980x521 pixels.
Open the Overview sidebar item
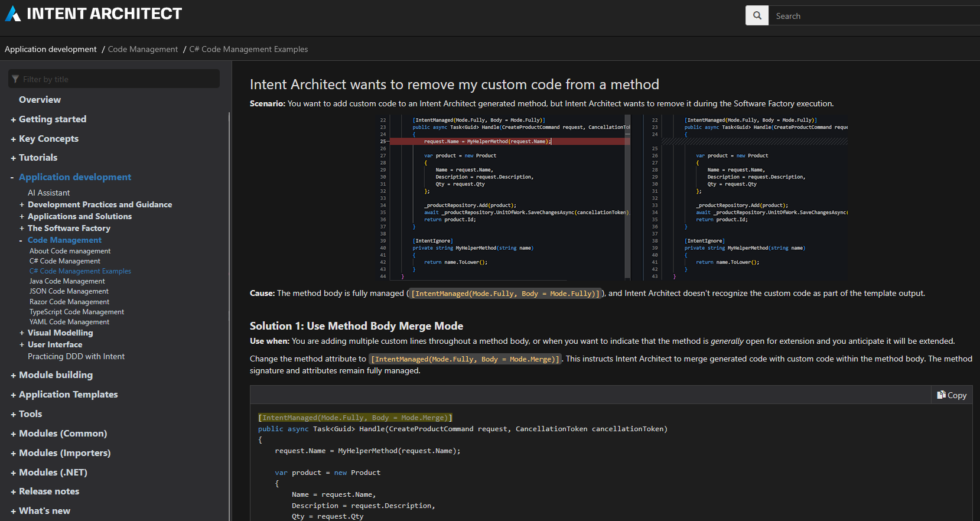click(x=40, y=100)
